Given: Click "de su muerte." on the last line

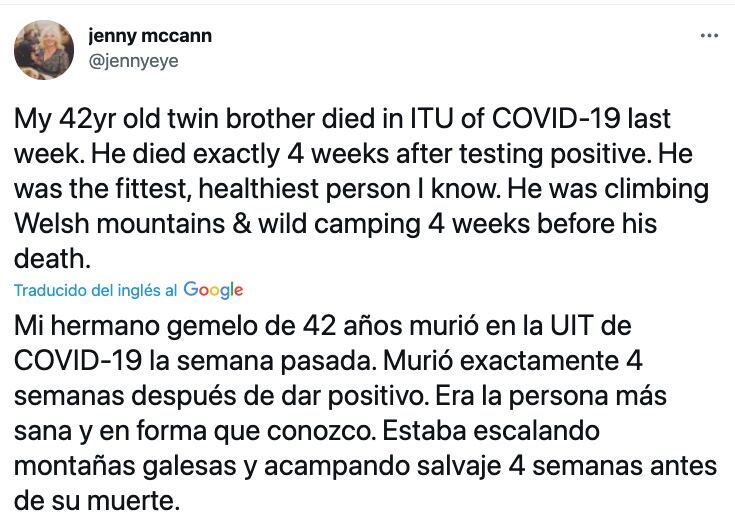Looking at the screenshot, I should click(x=97, y=499).
